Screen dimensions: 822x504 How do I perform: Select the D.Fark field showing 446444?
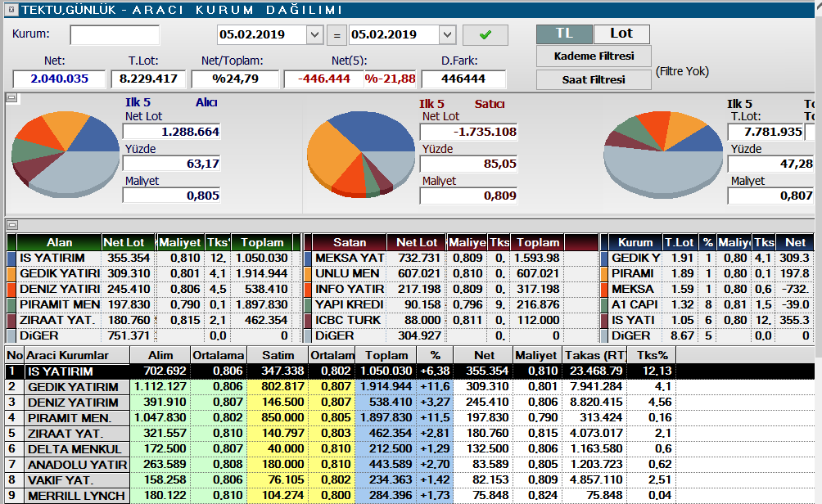click(x=463, y=79)
